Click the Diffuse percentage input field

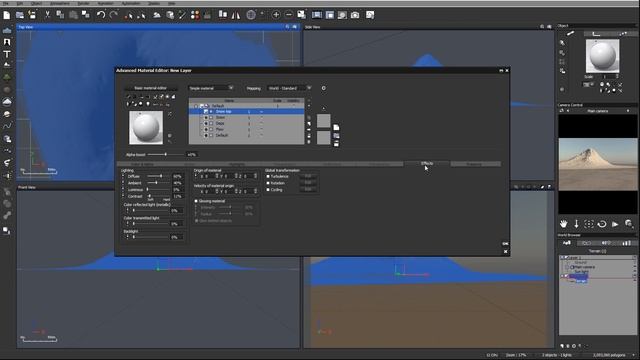[x=178, y=176]
